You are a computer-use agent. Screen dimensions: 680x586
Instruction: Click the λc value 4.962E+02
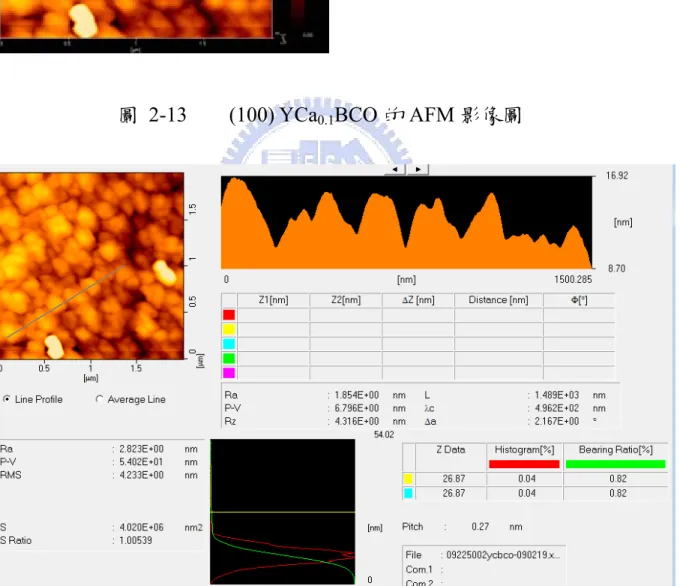pyautogui.click(x=556, y=408)
